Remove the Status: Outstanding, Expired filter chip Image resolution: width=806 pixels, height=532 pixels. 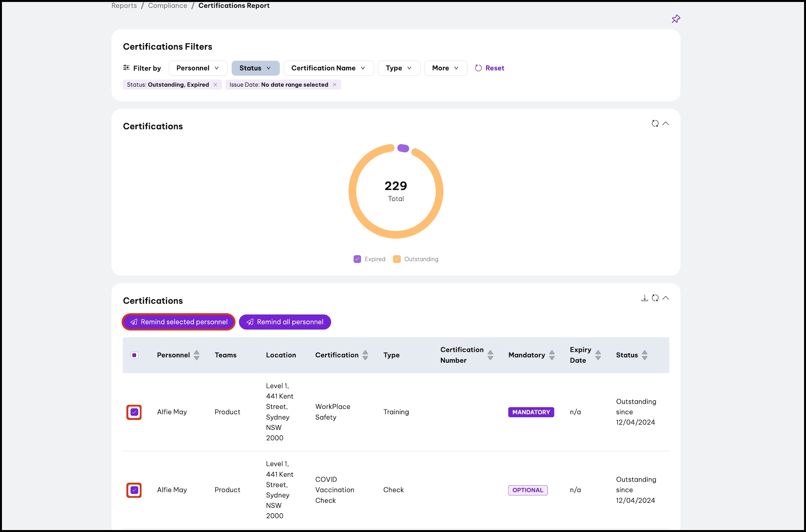tap(215, 85)
